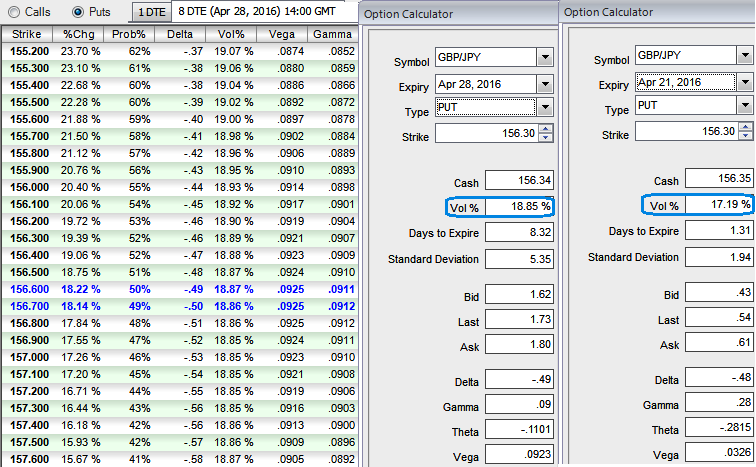Sort by the Strike column header
The image size is (756, 467).
[28, 33]
